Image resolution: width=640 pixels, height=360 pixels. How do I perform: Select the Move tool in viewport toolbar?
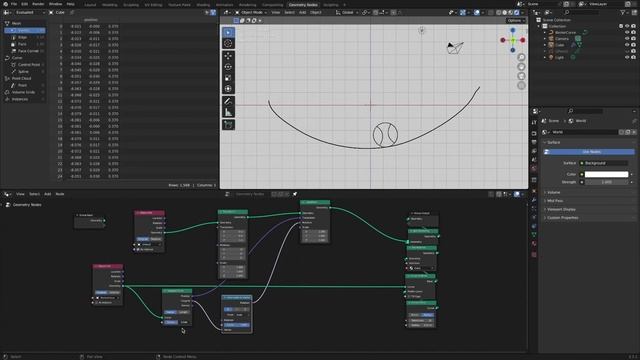pyautogui.click(x=228, y=56)
